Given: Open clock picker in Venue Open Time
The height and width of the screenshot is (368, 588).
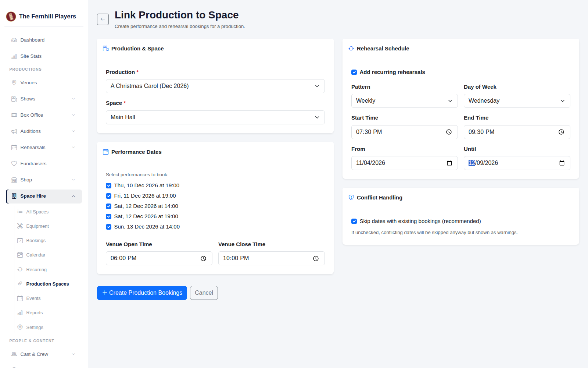Looking at the screenshot, I should [x=203, y=259].
